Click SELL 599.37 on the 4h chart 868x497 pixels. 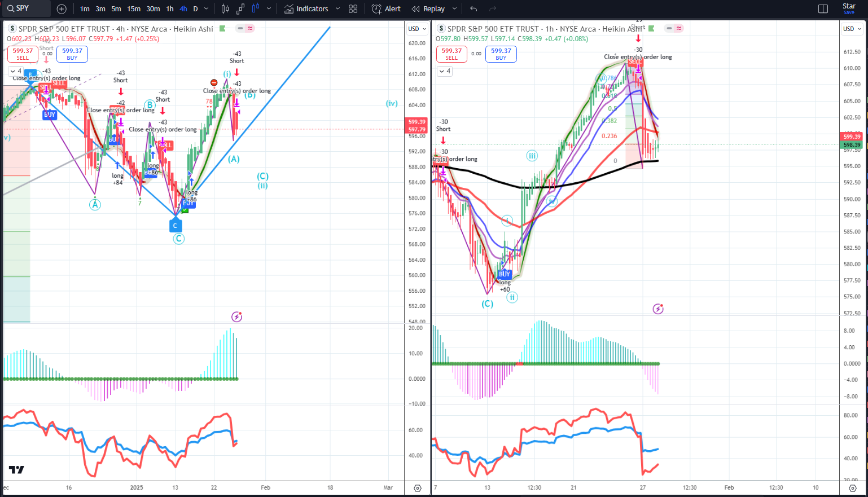[x=23, y=54]
